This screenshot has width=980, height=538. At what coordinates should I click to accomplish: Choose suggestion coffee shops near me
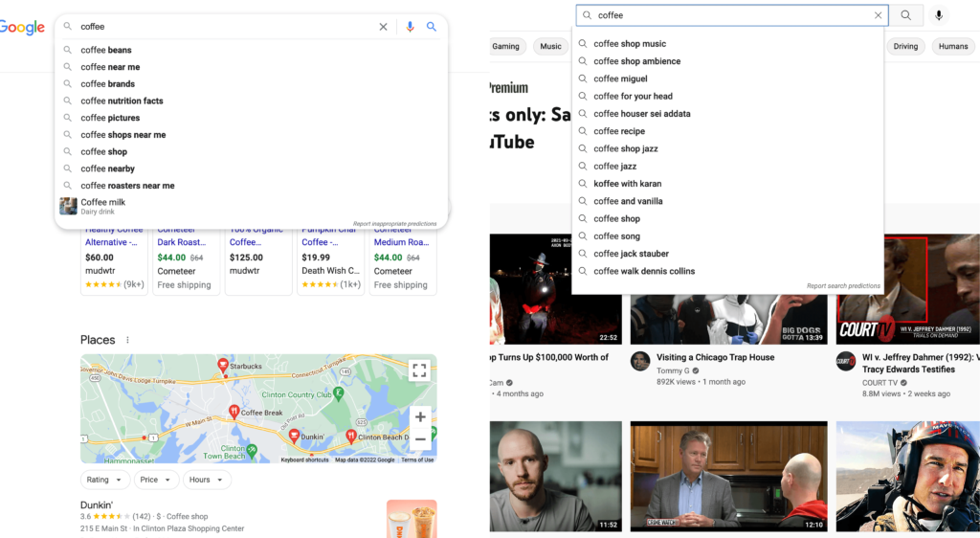tap(252, 134)
